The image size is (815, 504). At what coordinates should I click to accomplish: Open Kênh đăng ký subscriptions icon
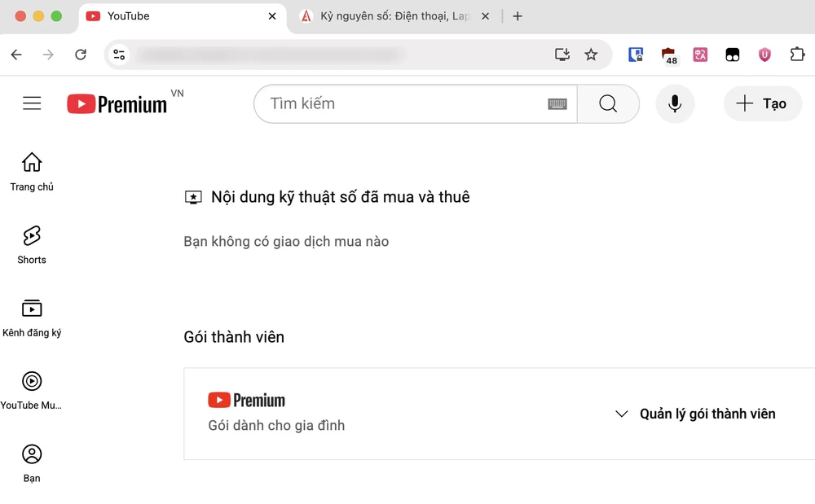(32, 308)
